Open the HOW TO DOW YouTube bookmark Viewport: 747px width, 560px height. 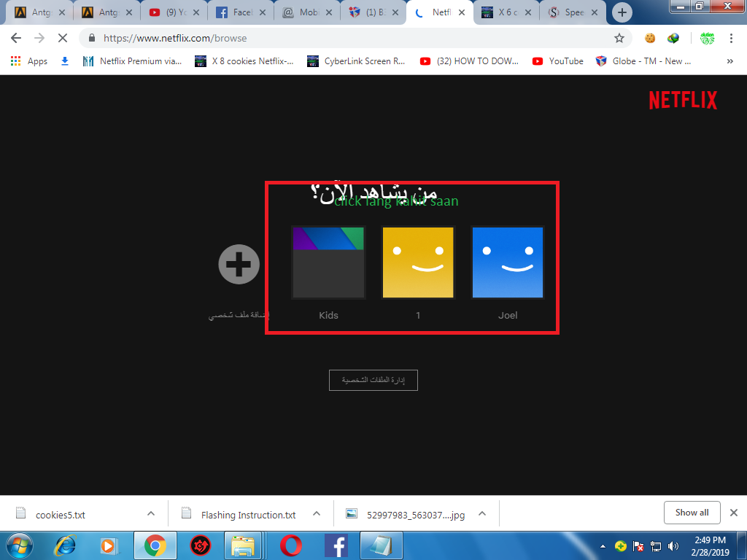click(469, 61)
